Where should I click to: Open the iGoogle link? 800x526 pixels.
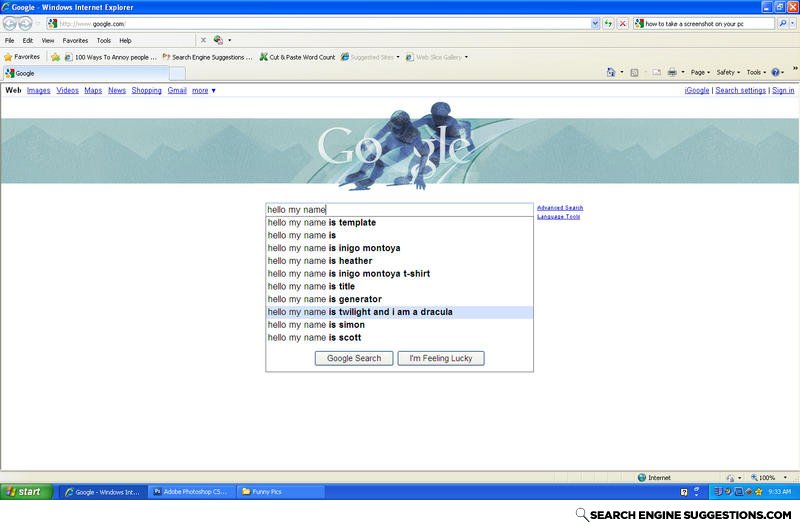click(696, 90)
